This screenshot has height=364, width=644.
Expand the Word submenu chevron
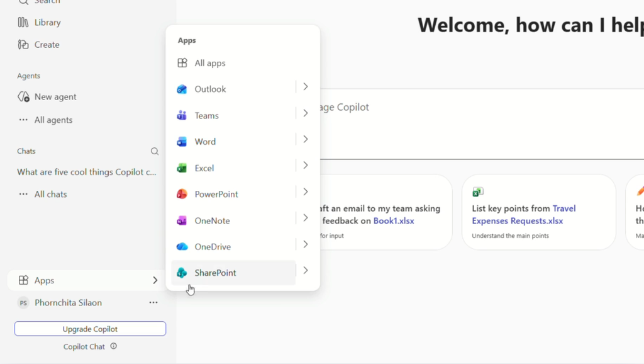(x=306, y=139)
